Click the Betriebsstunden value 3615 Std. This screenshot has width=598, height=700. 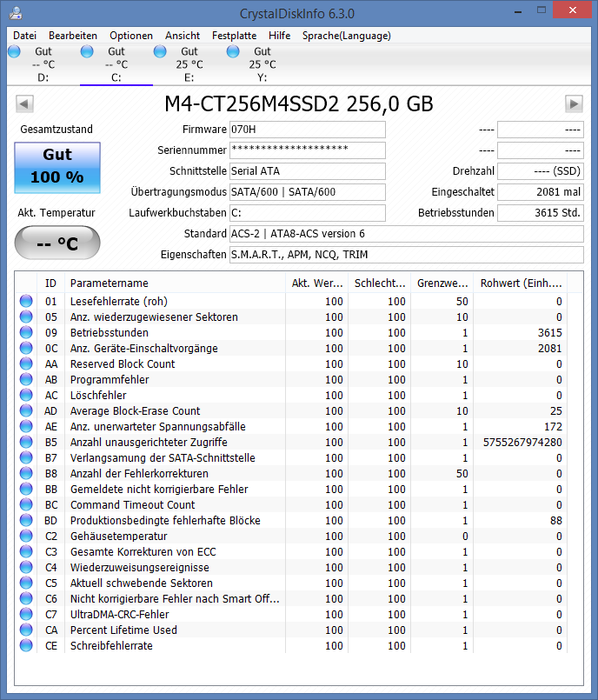coord(541,213)
